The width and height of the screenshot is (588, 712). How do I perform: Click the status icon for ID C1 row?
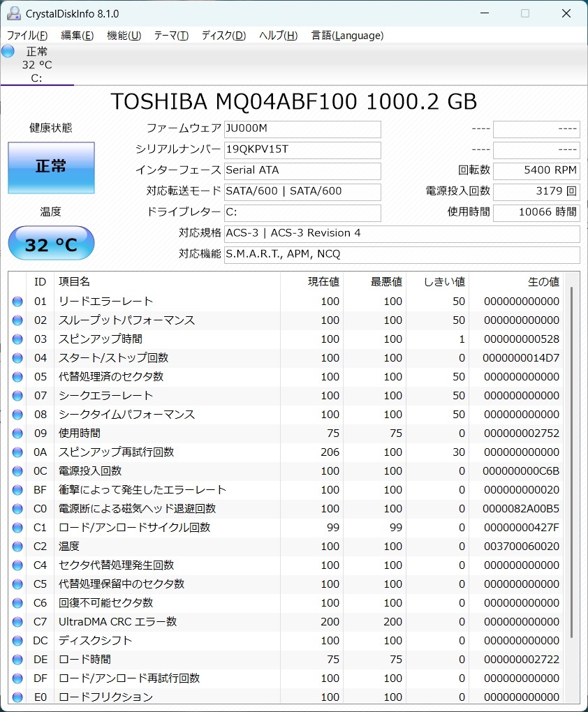click(17, 527)
